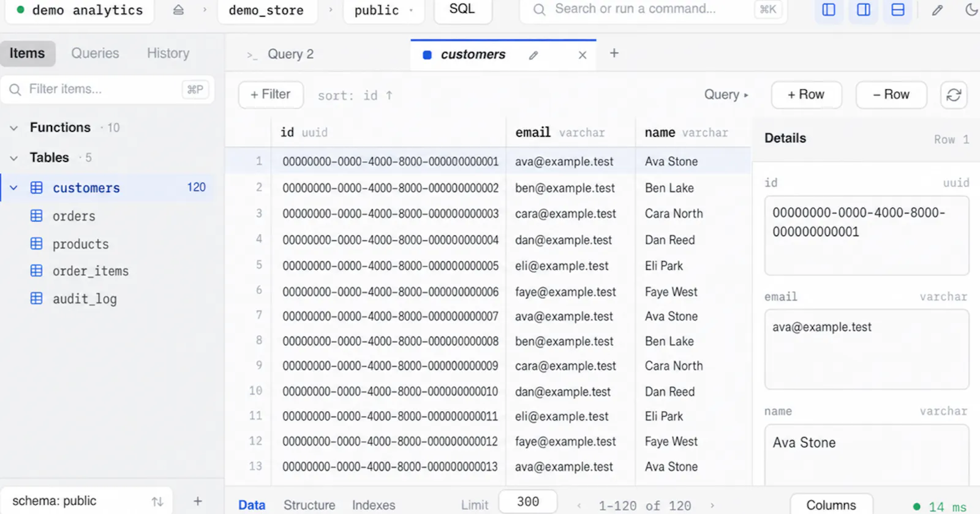Open the demo_store database dropdown
980x514 pixels.
click(267, 10)
